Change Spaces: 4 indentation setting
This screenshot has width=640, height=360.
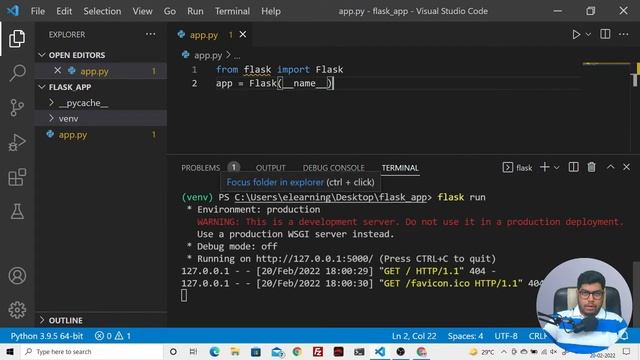[x=465, y=336]
